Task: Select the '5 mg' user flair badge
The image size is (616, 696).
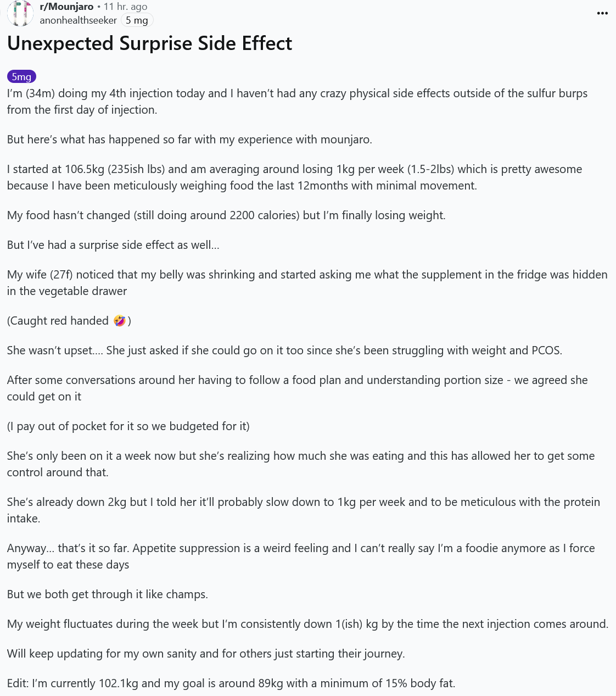Action: coord(137,20)
